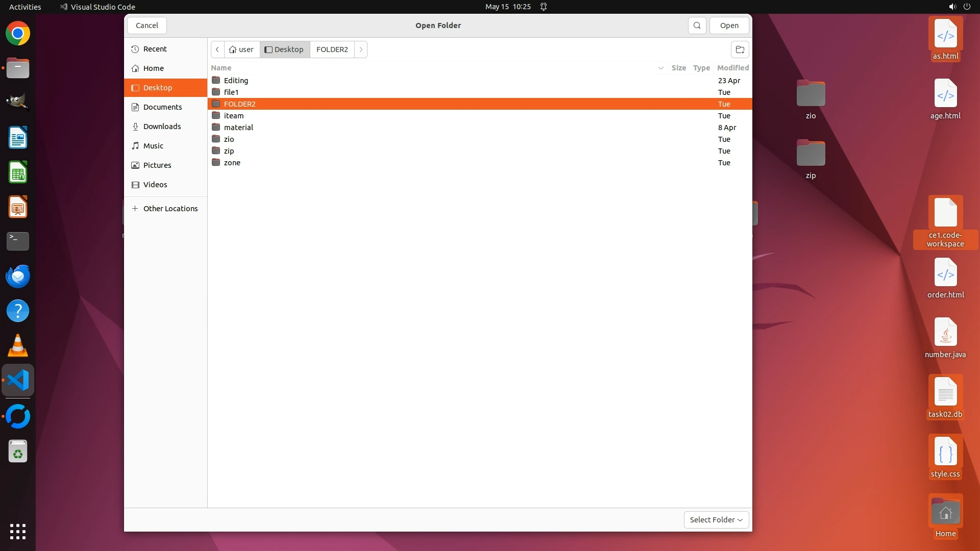Switch to Documents in the sidebar

162,107
